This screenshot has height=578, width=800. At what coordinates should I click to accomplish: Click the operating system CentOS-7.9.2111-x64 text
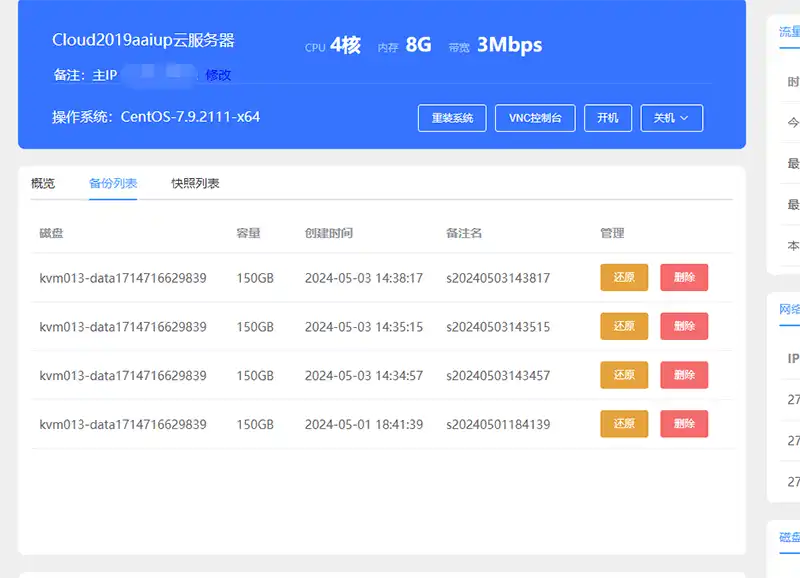[190, 117]
